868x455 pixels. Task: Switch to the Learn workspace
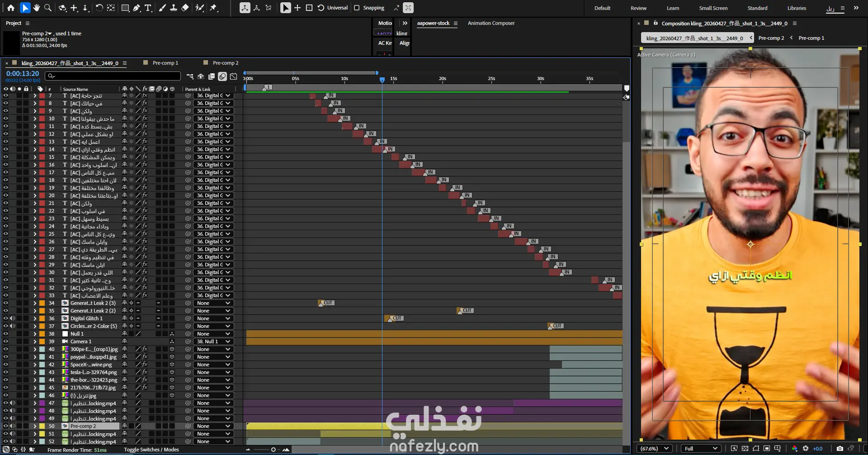pos(673,8)
